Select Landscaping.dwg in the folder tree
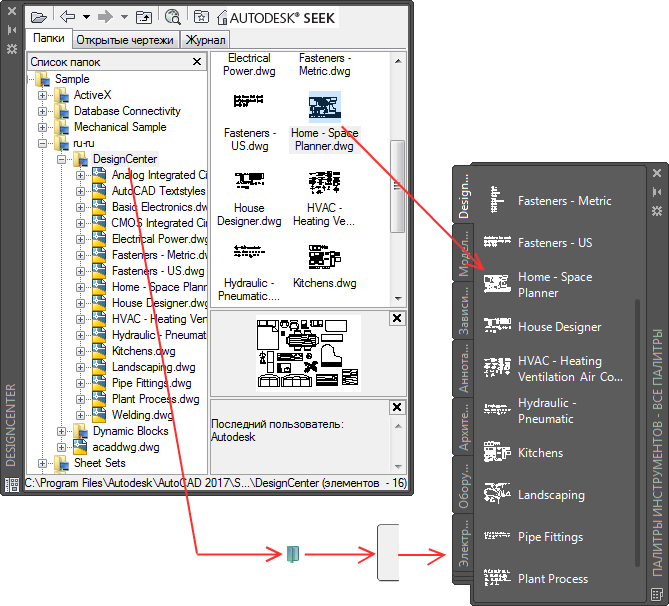This screenshot has height=606, width=669. click(x=154, y=367)
